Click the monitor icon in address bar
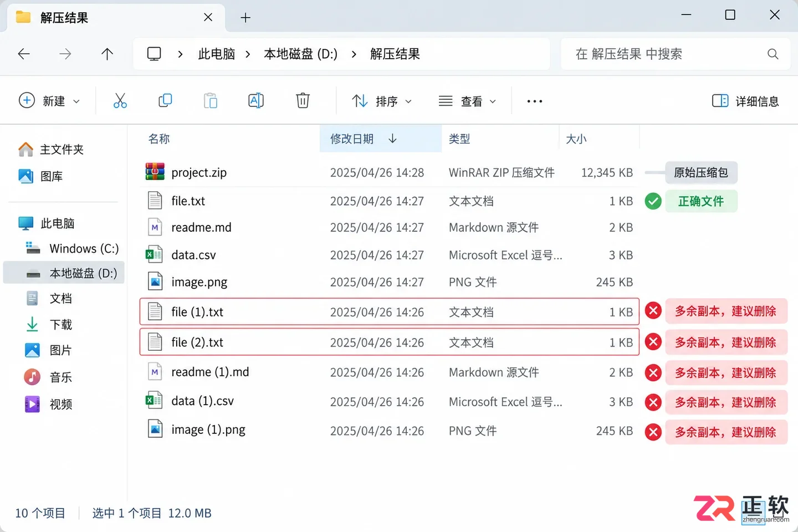Viewport: 798px width, 532px height. [x=154, y=54]
